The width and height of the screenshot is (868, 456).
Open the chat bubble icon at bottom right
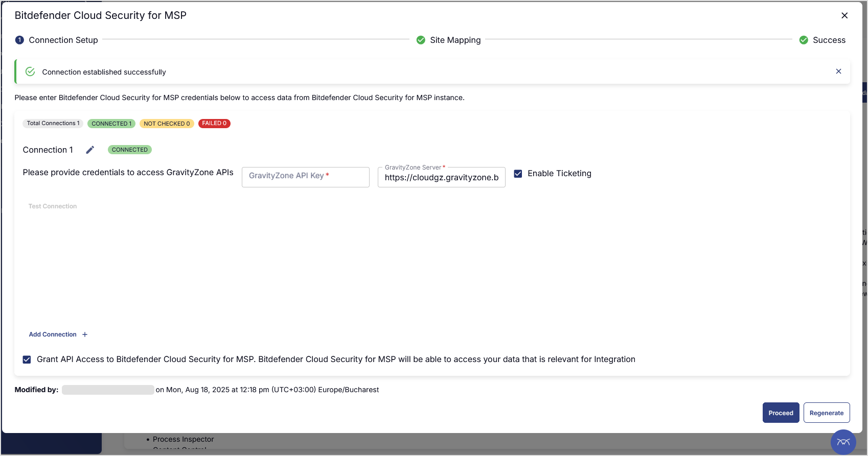click(843, 442)
